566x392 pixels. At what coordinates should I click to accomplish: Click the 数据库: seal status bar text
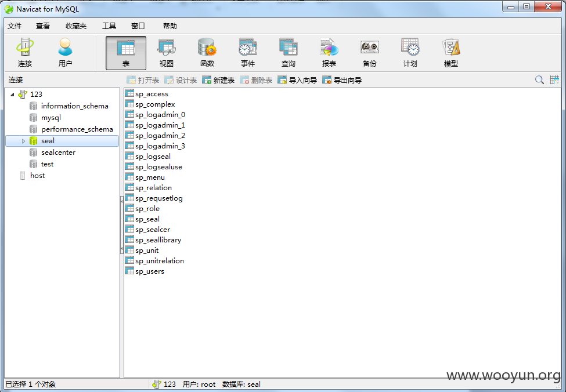pos(241,384)
